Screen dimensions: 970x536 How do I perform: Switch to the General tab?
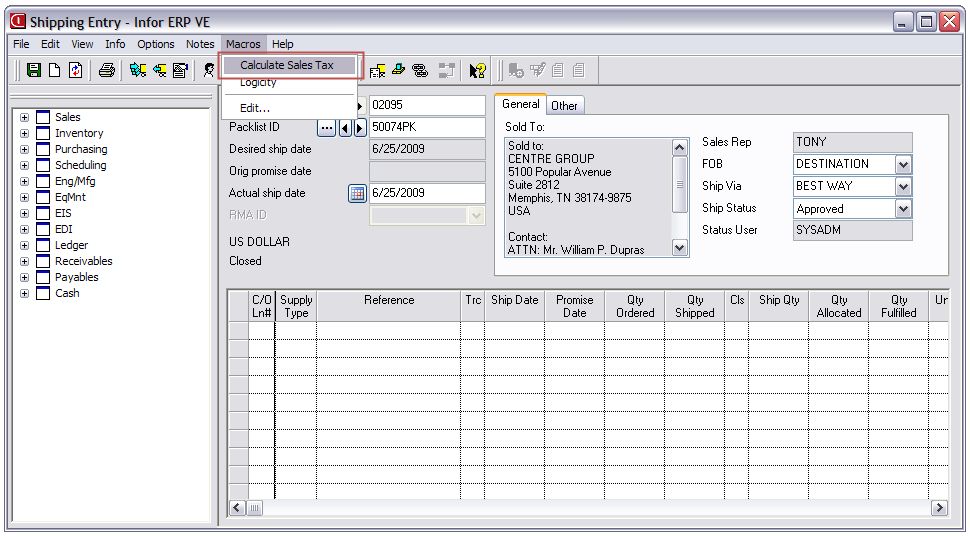[521, 104]
